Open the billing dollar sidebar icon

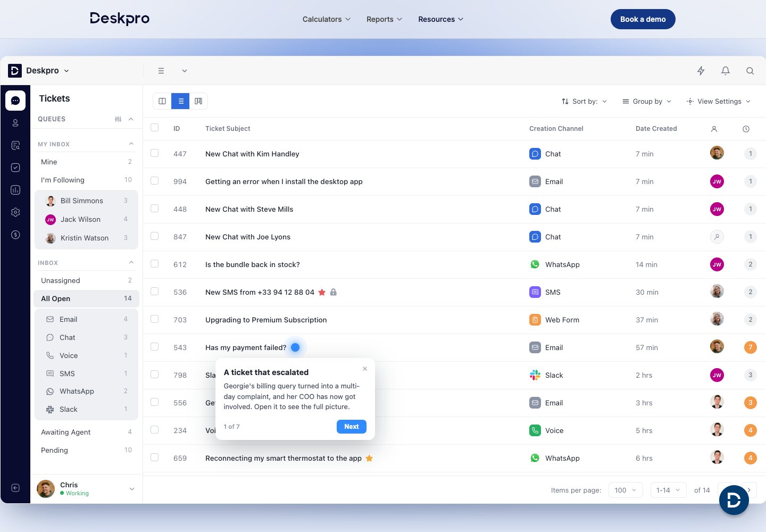[15, 235]
